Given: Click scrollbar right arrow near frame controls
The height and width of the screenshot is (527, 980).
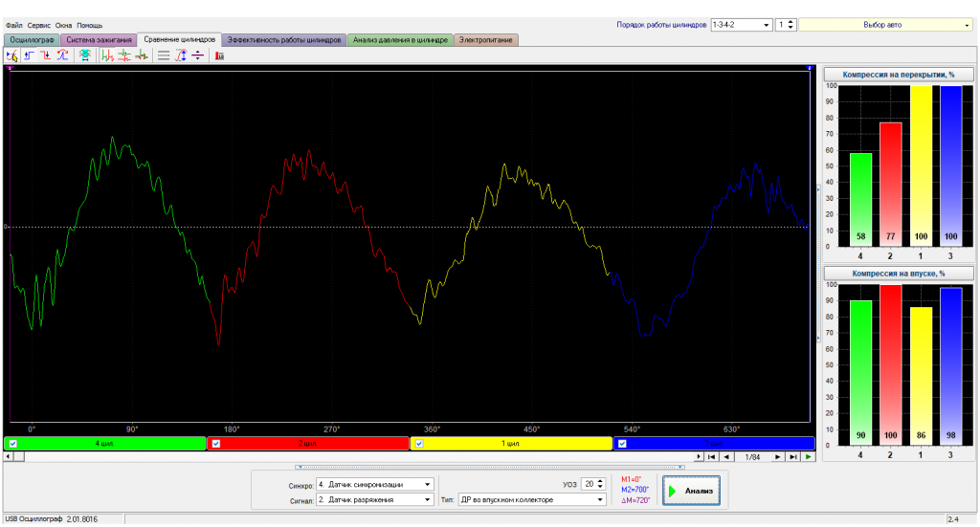Looking at the screenshot, I should tap(699, 457).
